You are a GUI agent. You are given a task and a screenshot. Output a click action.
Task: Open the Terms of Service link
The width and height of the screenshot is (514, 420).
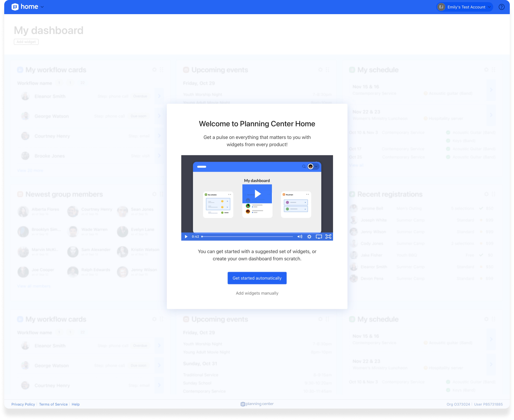[x=53, y=404]
